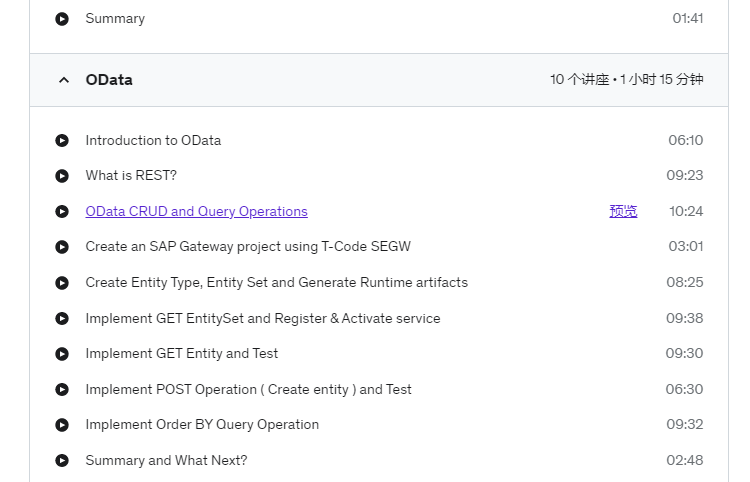The image size is (750, 482).
Task: Select Introduction to OData lecture title
Action: (153, 141)
